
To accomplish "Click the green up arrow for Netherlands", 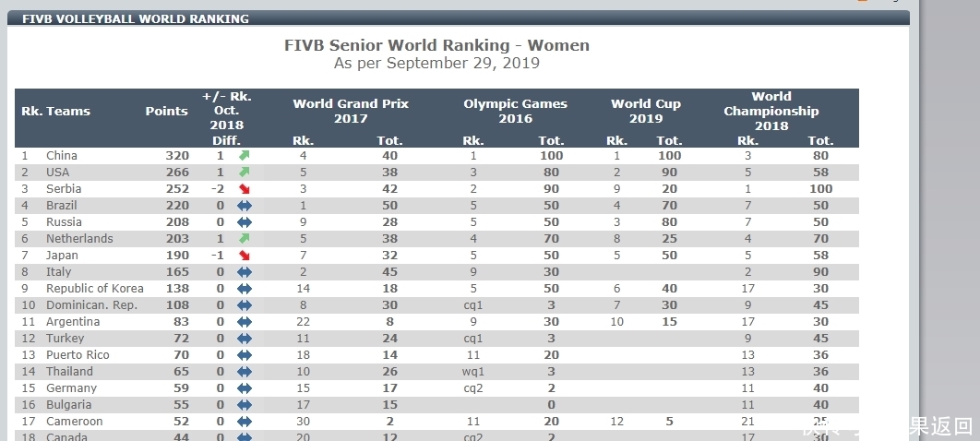I will 245,239.
